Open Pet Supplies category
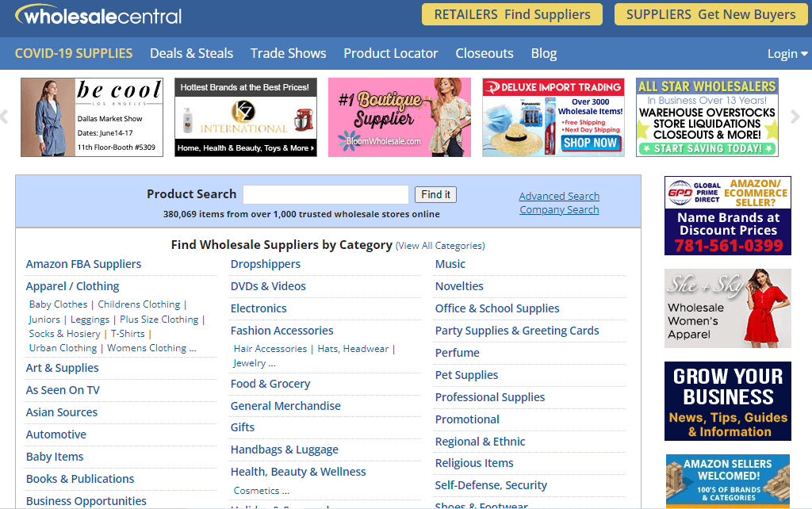 (466, 375)
